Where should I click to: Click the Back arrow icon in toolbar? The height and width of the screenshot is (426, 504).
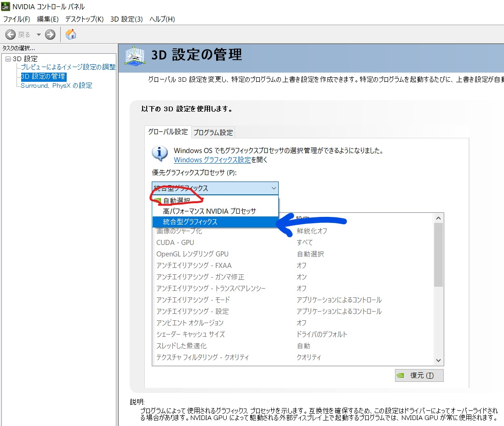[11, 34]
